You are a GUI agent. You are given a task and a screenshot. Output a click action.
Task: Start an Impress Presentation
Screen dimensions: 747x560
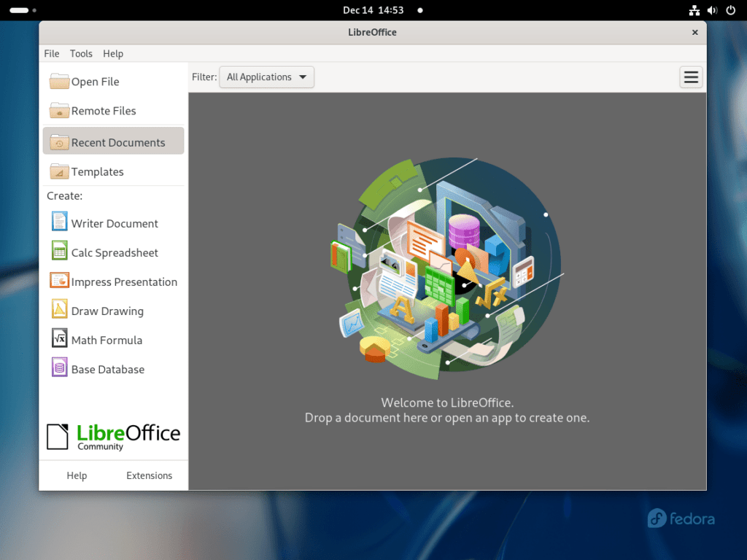pyautogui.click(x=124, y=281)
